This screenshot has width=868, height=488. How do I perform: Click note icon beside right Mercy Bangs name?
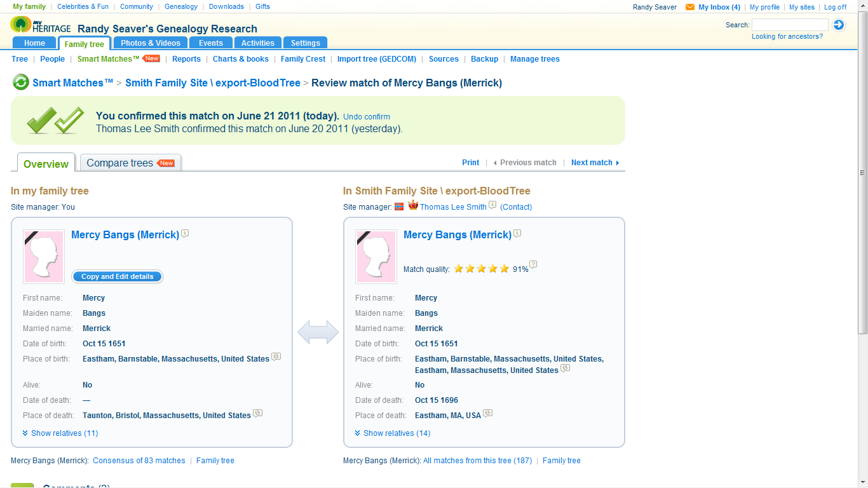point(517,233)
